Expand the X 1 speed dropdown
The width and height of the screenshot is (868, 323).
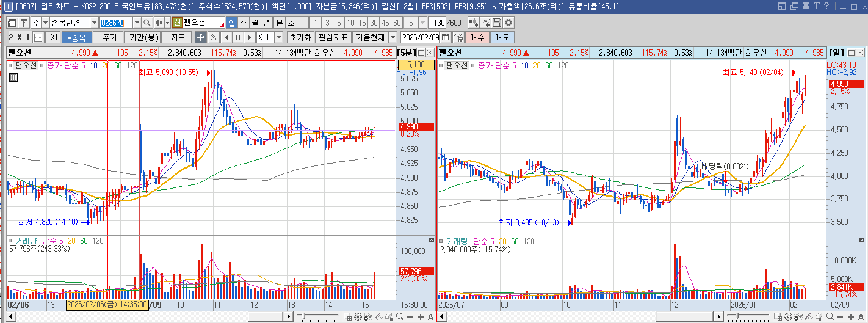[278, 37]
